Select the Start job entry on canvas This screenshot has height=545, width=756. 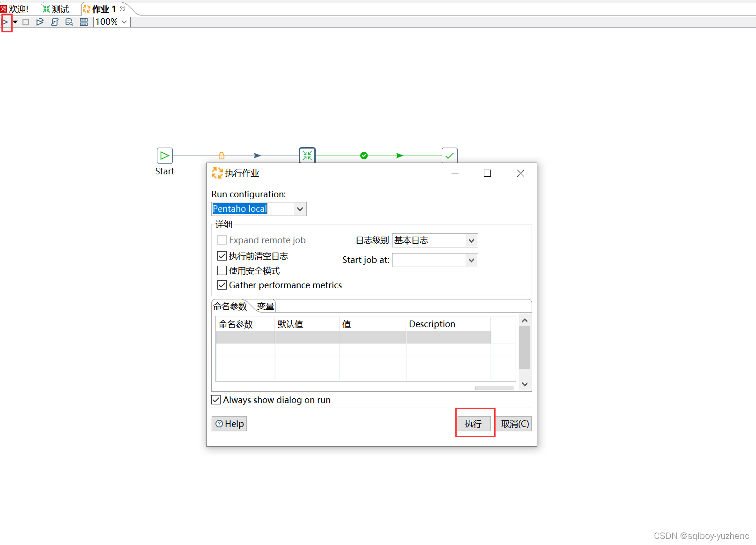point(165,156)
